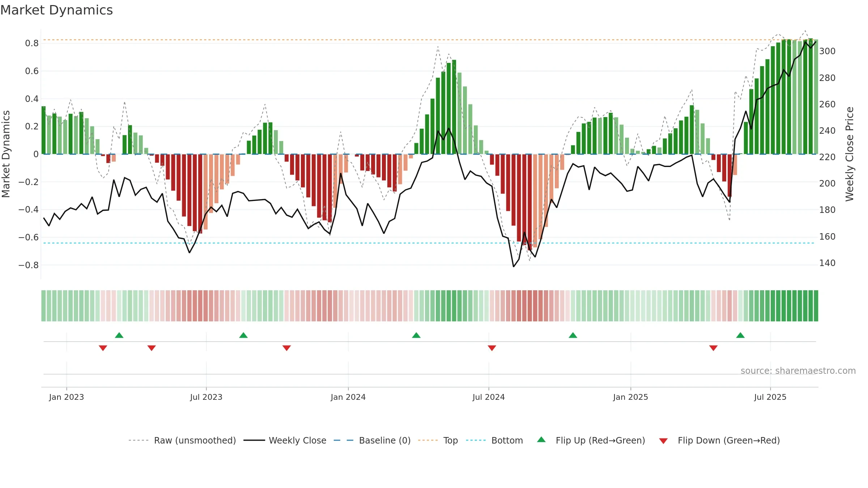This screenshot has height=488, width=868.
Task: Toggle the Flip Up (Red→Green) legend entry
Action: click(x=591, y=440)
